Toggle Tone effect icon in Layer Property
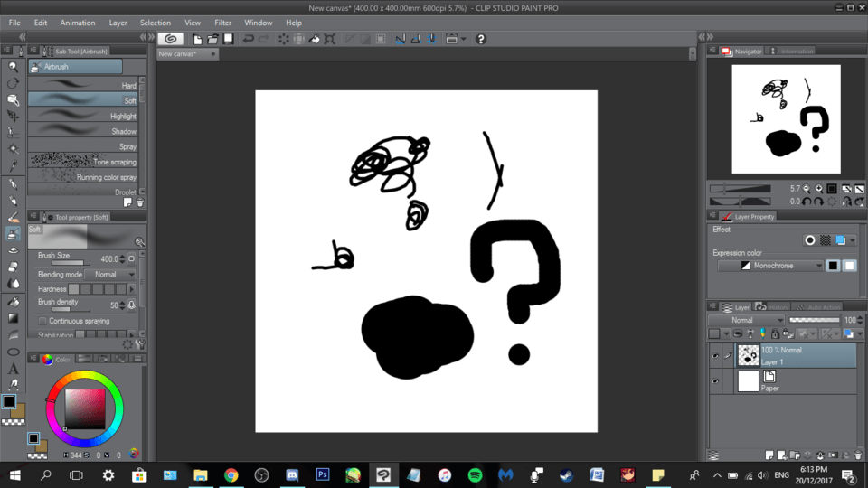Viewport: 868px width, 488px height. pyautogui.click(x=826, y=240)
